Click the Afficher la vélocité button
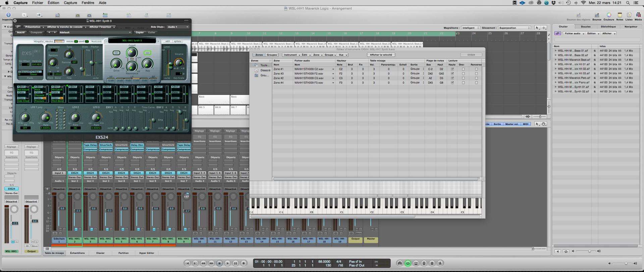The image size is (644, 272). [381, 55]
